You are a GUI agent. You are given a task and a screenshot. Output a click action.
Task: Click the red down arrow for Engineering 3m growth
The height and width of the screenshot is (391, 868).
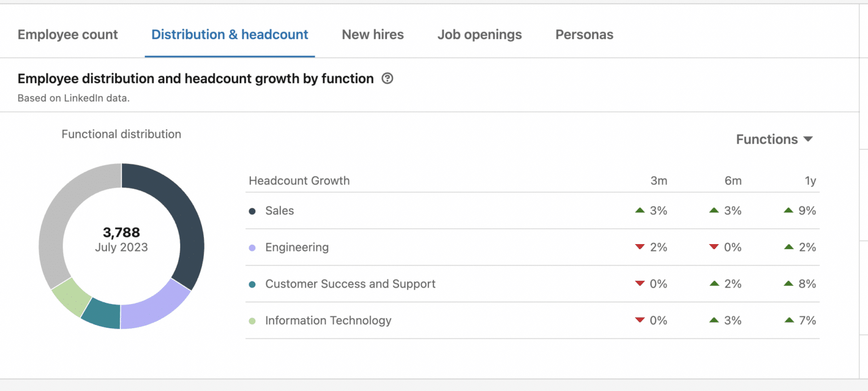[x=640, y=246]
